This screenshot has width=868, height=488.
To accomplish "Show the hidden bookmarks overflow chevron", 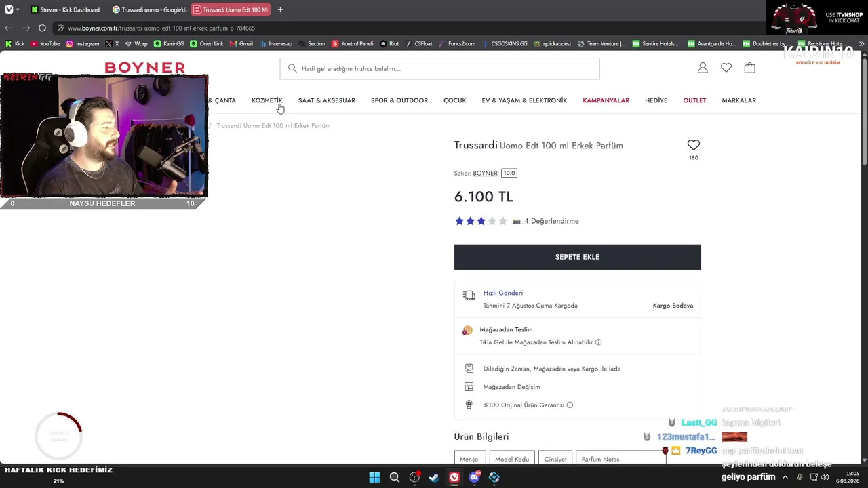I will [861, 43].
